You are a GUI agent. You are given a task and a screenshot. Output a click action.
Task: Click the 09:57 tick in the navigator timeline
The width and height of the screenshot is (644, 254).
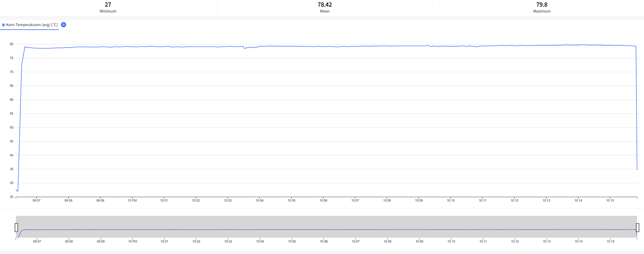pos(37,241)
